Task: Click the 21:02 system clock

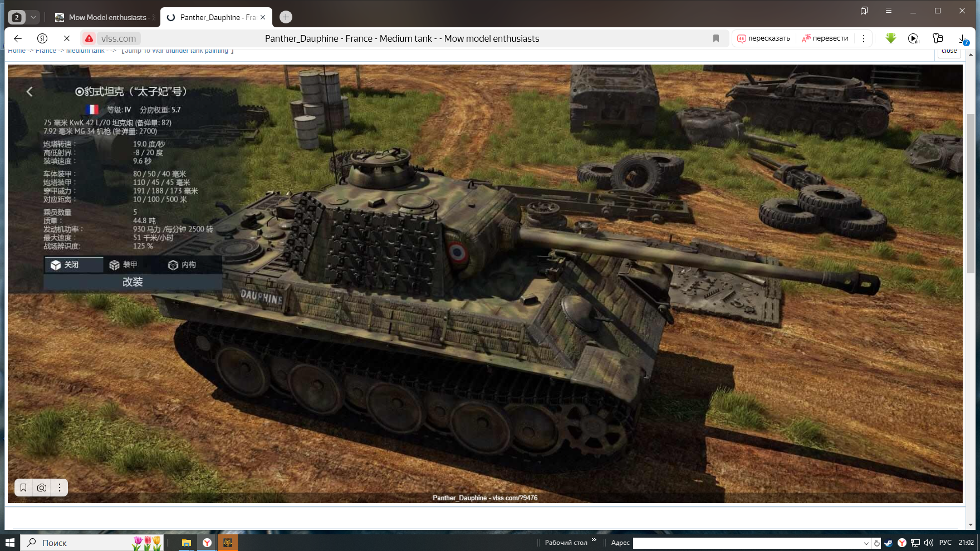Action: [967, 543]
